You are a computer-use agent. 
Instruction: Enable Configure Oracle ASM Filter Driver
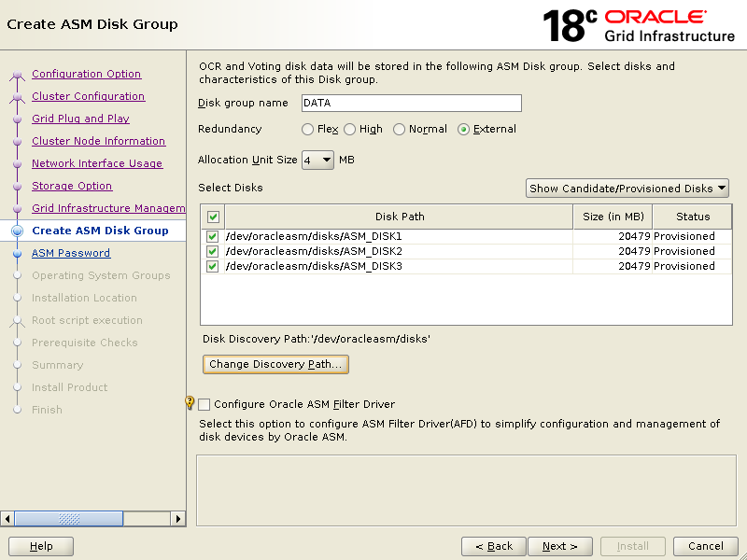[x=204, y=404]
